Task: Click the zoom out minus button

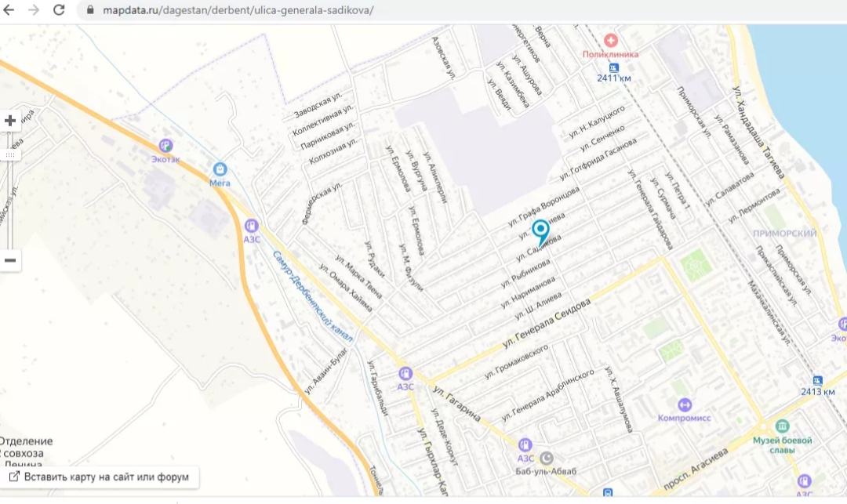Action: tap(9, 260)
